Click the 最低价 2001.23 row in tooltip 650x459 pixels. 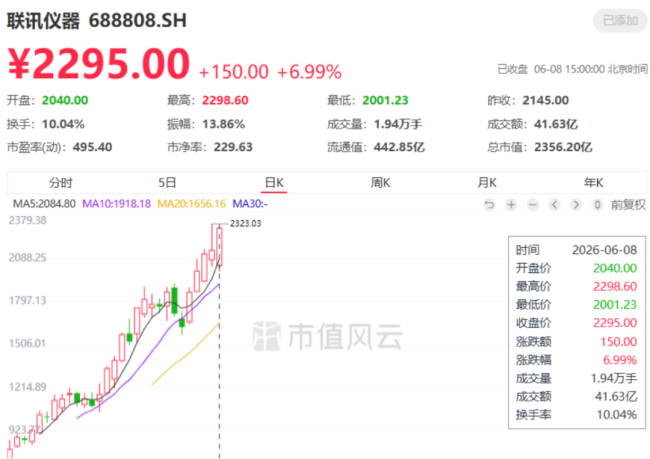tap(576, 305)
